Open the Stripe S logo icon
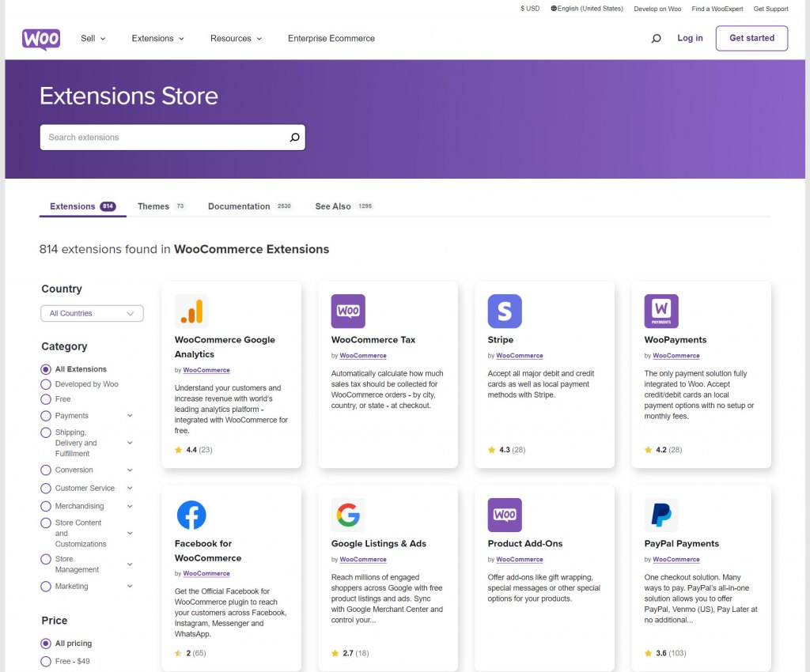Image resolution: width=810 pixels, height=672 pixels. 505,311
